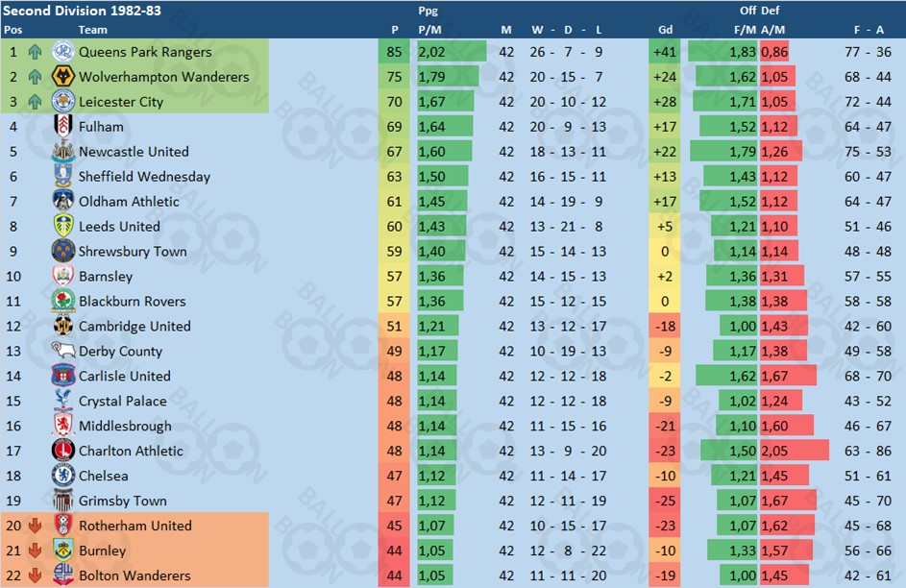Click the Fulham team name
906x588 pixels.
click(101, 127)
